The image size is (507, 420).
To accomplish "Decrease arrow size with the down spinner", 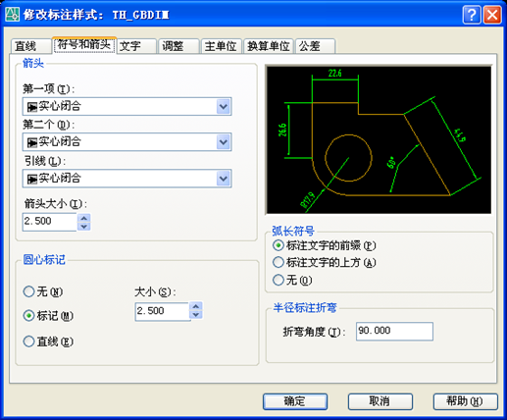I will [84, 227].
